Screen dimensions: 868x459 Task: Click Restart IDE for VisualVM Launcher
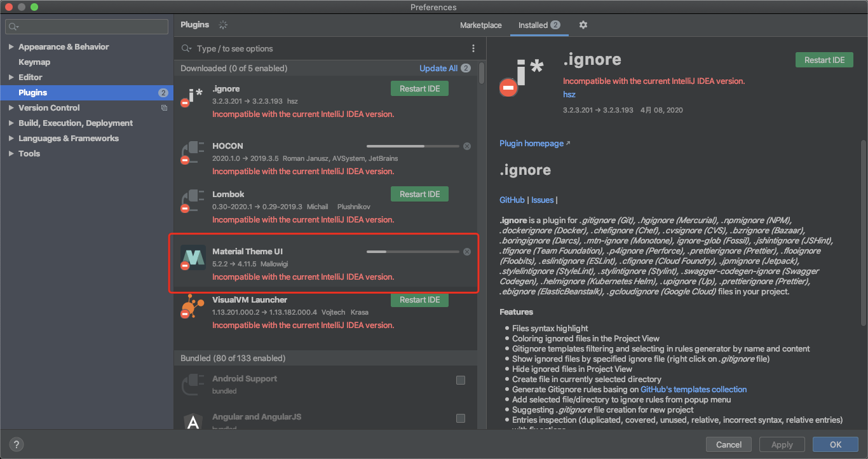[419, 299]
